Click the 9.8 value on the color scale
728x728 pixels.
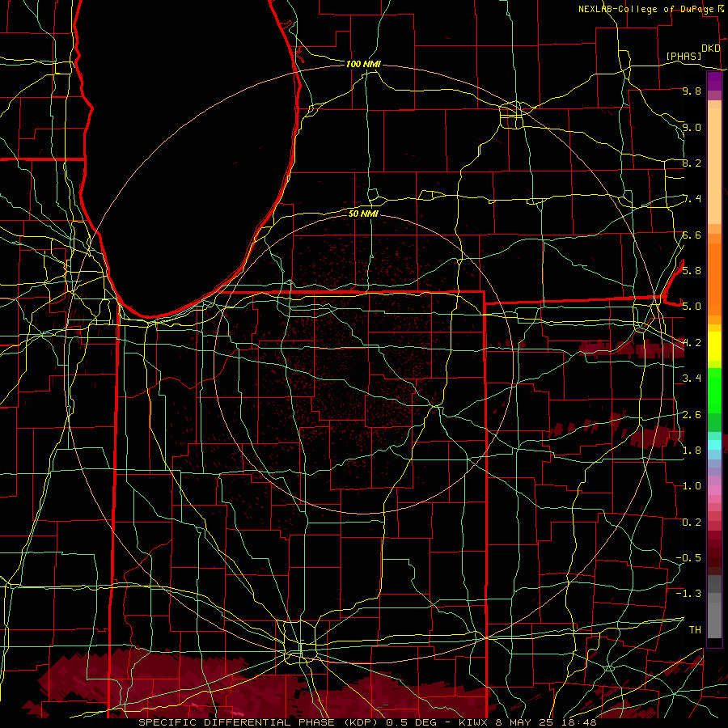692,91
